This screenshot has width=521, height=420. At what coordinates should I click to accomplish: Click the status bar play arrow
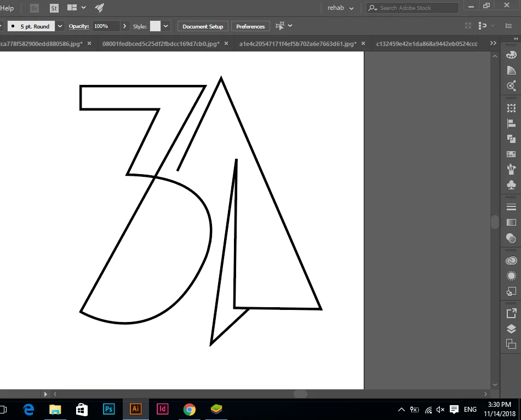click(45, 394)
